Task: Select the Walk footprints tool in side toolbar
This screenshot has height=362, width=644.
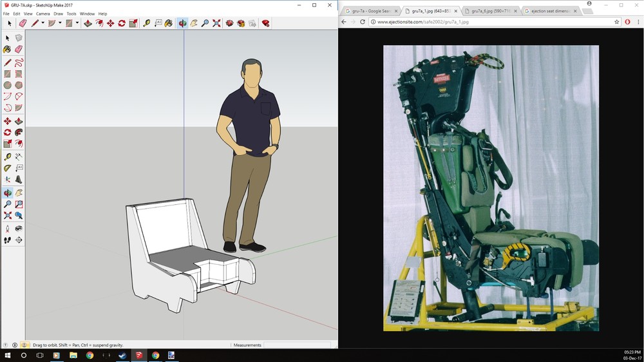Action: pyautogui.click(x=8, y=240)
